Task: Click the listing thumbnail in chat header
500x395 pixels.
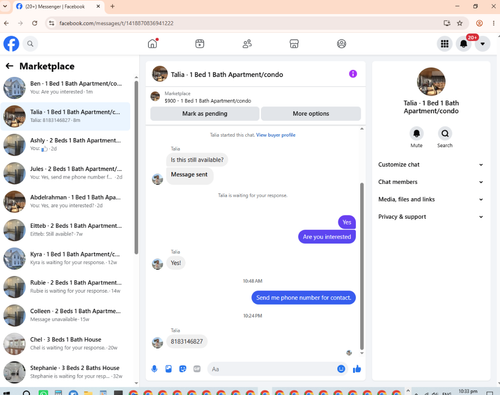Action: tap(160, 74)
